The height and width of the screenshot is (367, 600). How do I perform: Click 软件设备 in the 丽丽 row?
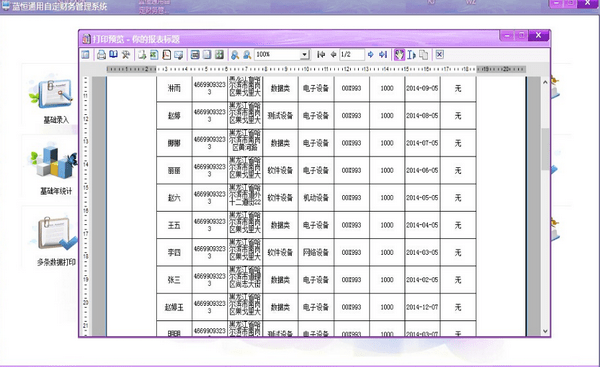tap(280, 171)
